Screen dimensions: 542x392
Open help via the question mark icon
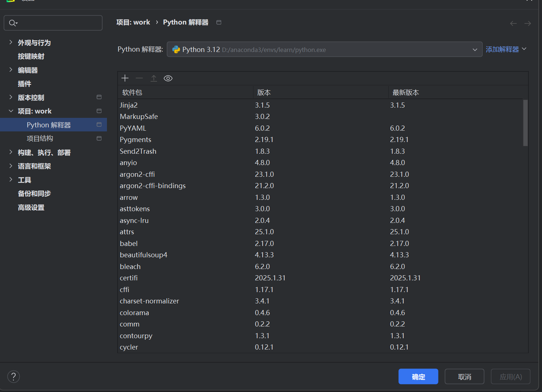(x=14, y=376)
